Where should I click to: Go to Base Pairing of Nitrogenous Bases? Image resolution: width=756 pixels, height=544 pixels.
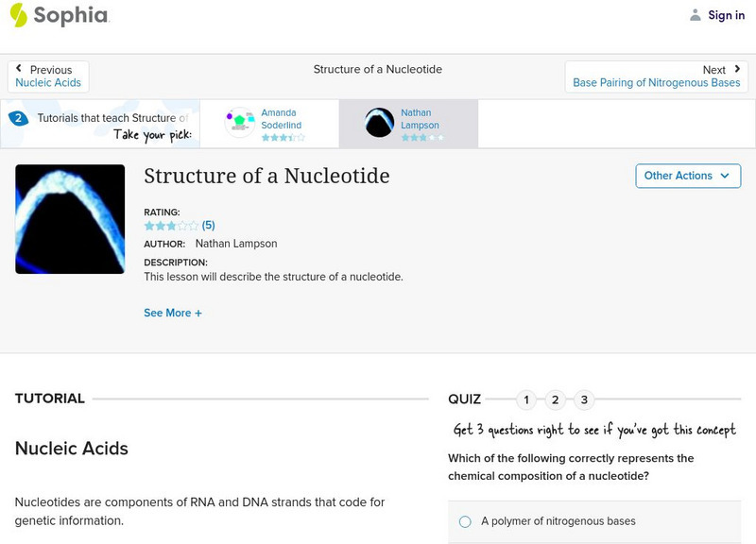(x=653, y=82)
